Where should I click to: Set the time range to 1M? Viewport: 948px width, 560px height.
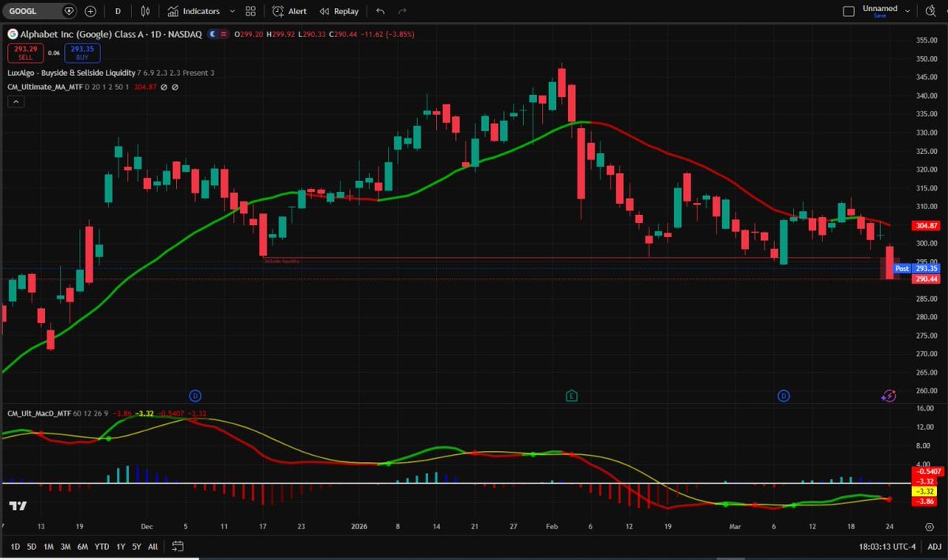[x=48, y=547]
